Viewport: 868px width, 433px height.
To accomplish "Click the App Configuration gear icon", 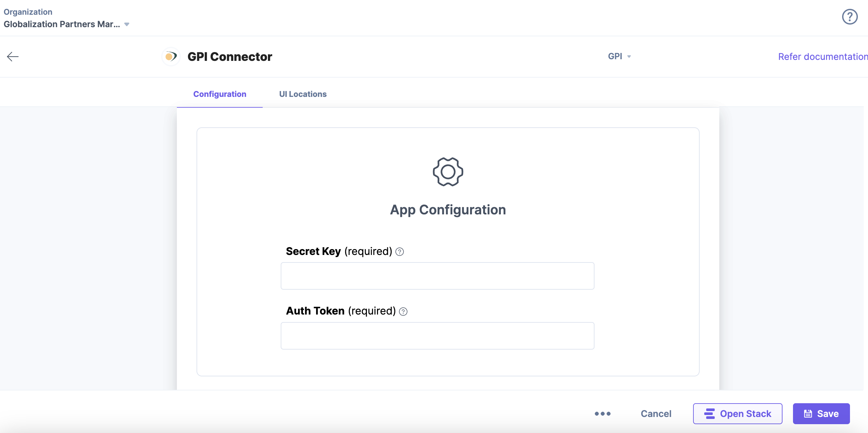I will coord(448,172).
